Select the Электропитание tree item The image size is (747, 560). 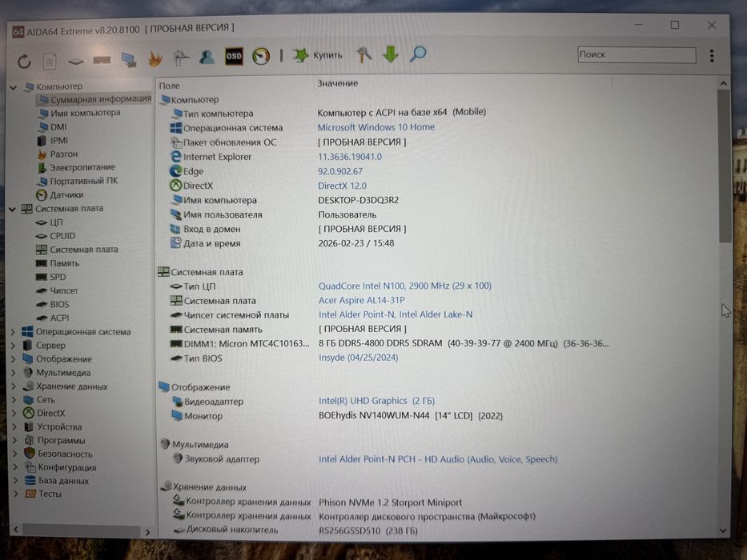point(76,168)
